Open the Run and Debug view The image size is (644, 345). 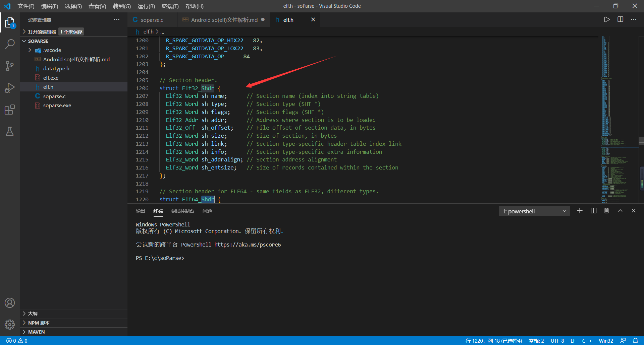tap(10, 88)
